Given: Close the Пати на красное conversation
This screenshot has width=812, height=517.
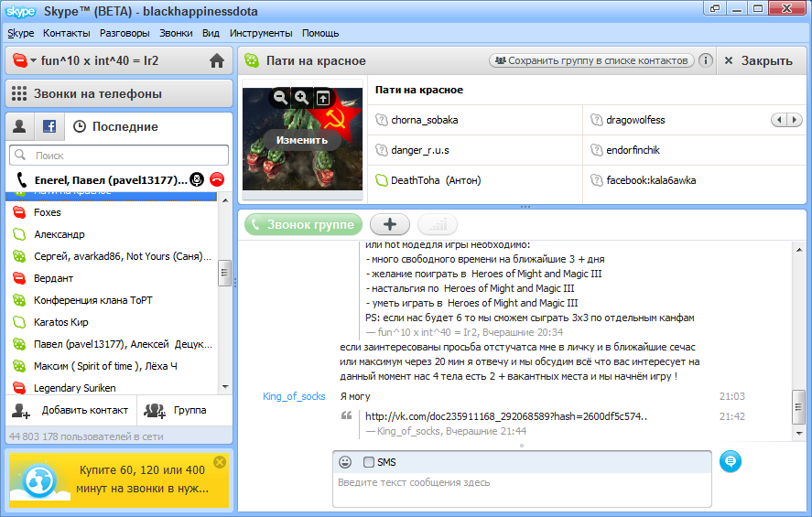Looking at the screenshot, I should [760, 60].
